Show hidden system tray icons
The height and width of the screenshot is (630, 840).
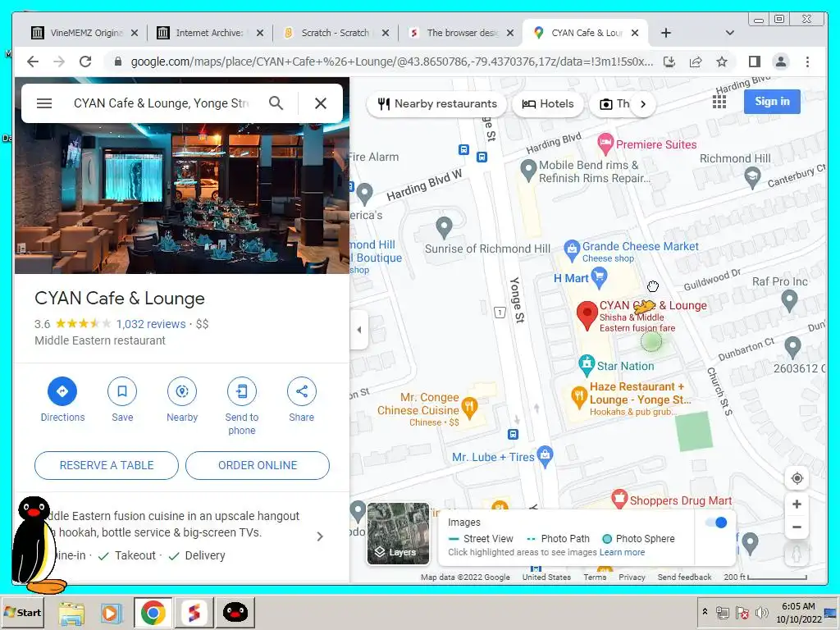click(x=705, y=612)
